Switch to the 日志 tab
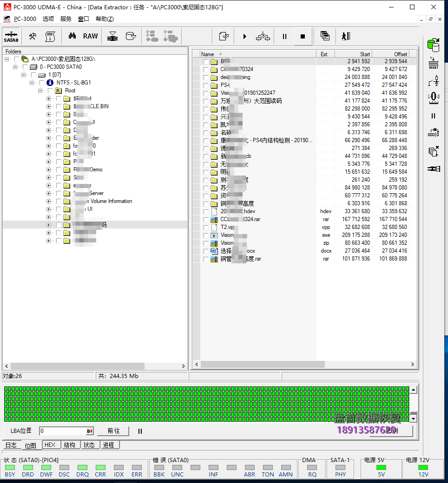Image resolution: width=448 pixels, height=483 pixels. tap(11, 445)
